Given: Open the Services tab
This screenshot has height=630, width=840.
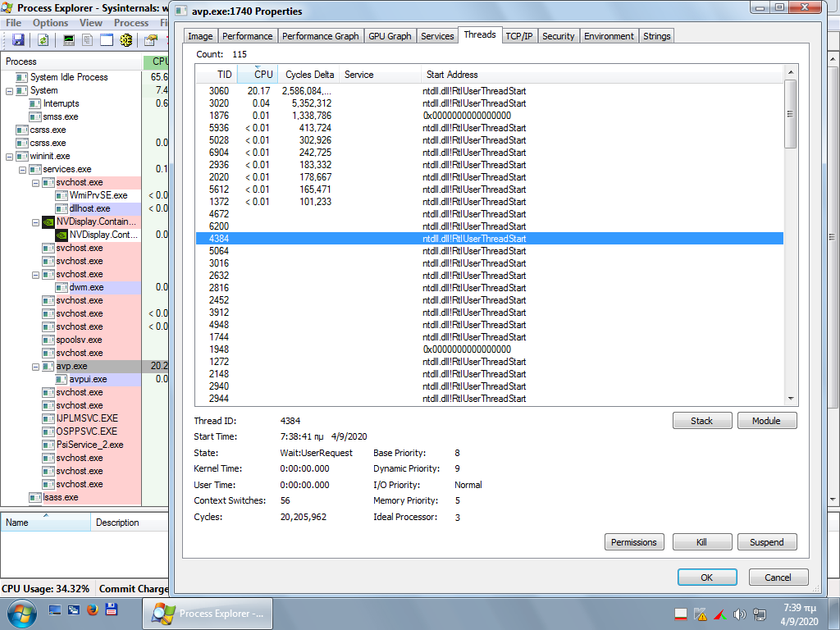Looking at the screenshot, I should coord(437,36).
